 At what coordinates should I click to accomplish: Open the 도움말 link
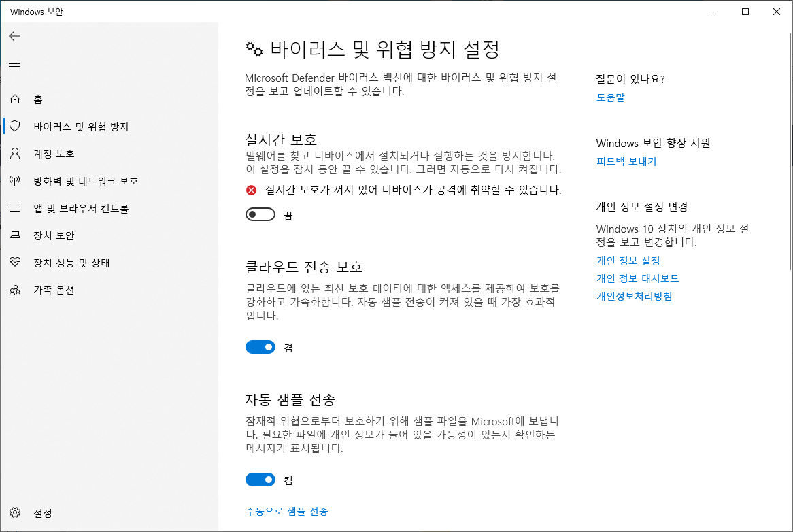click(x=611, y=97)
